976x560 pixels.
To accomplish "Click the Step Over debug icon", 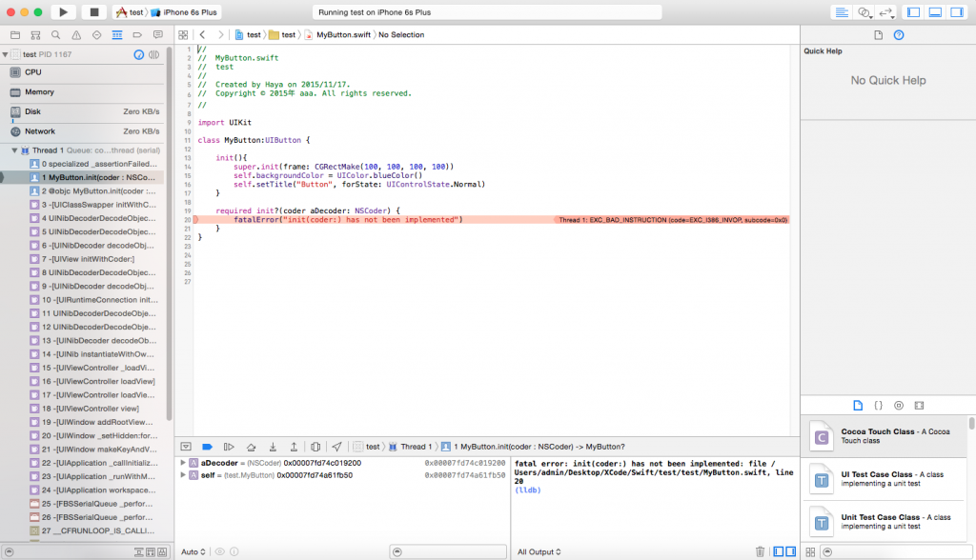I will pyautogui.click(x=250, y=446).
